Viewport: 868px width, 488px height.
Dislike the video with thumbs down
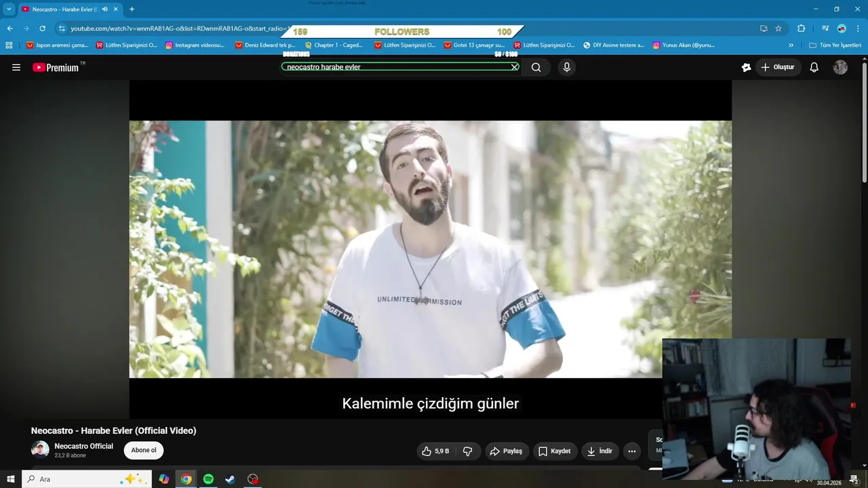468,451
